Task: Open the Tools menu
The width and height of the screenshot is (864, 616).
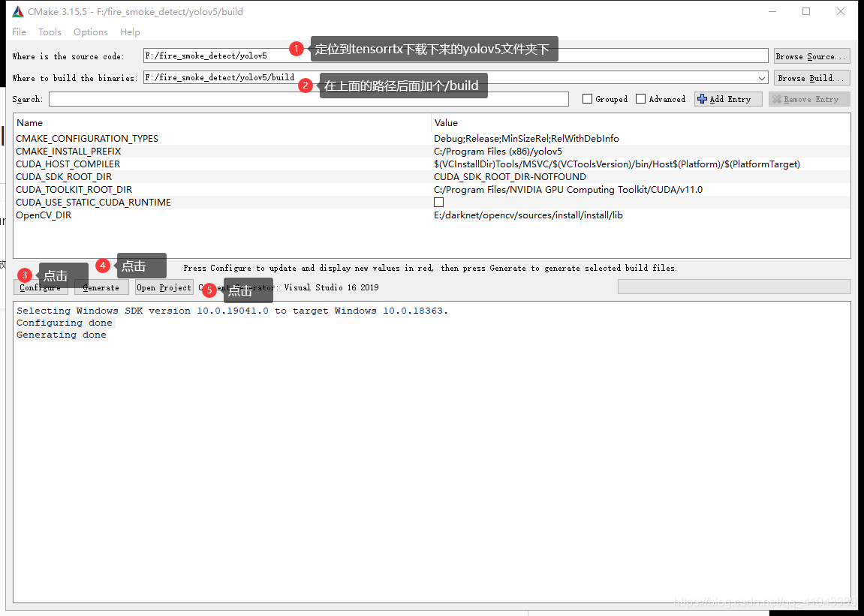Action: tap(50, 32)
